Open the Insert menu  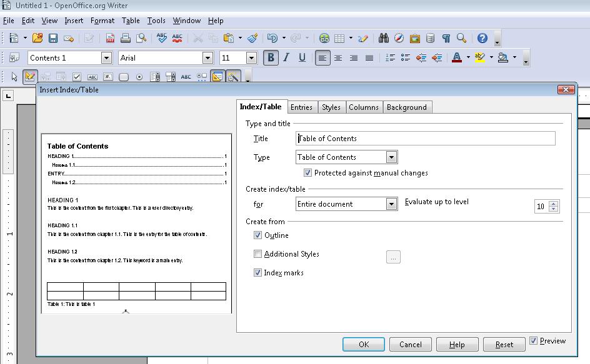tap(74, 20)
